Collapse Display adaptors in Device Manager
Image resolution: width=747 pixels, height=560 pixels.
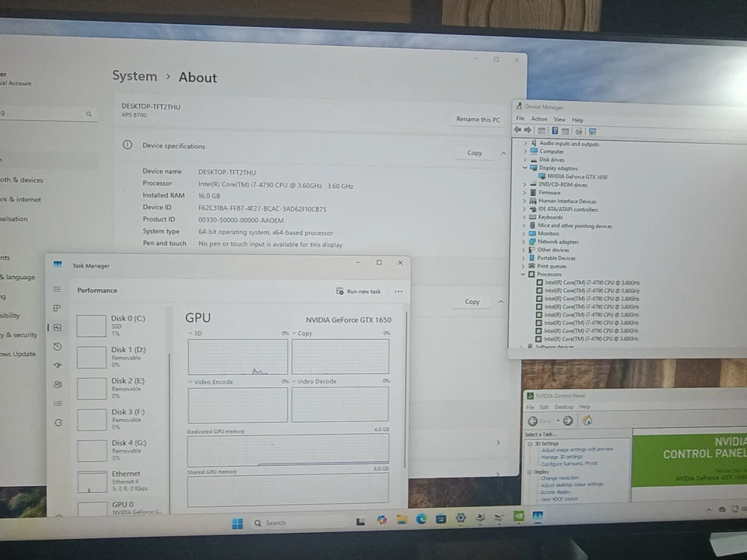525,168
